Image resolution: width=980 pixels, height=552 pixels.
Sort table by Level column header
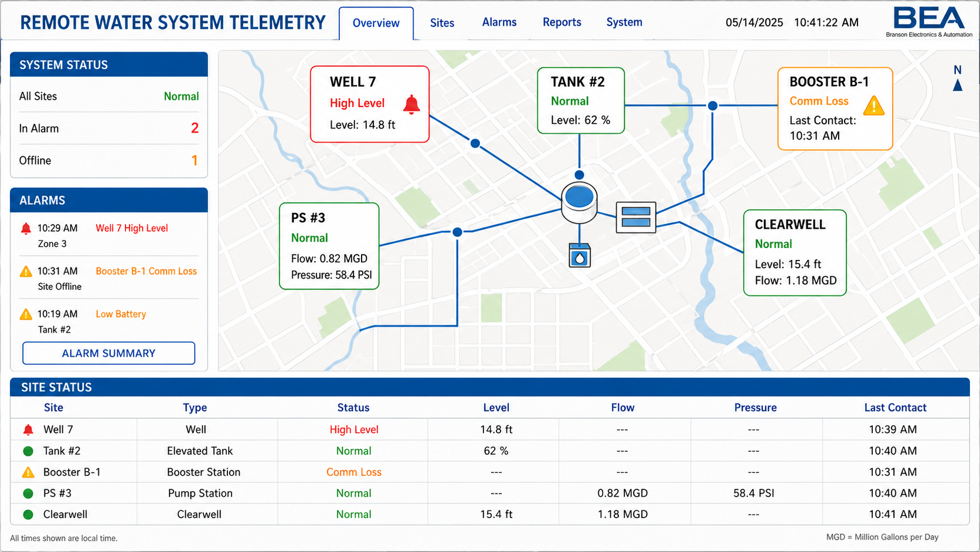[x=496, y=408]
